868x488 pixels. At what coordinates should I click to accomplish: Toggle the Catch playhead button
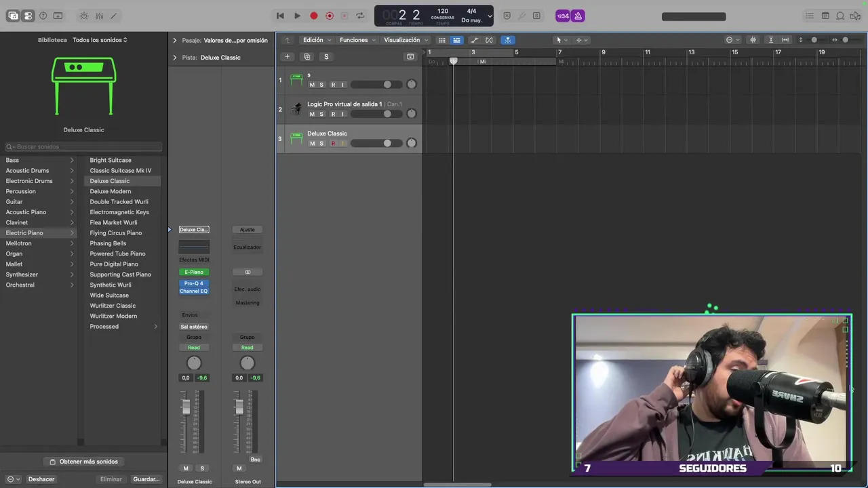(x=507, y=40)
